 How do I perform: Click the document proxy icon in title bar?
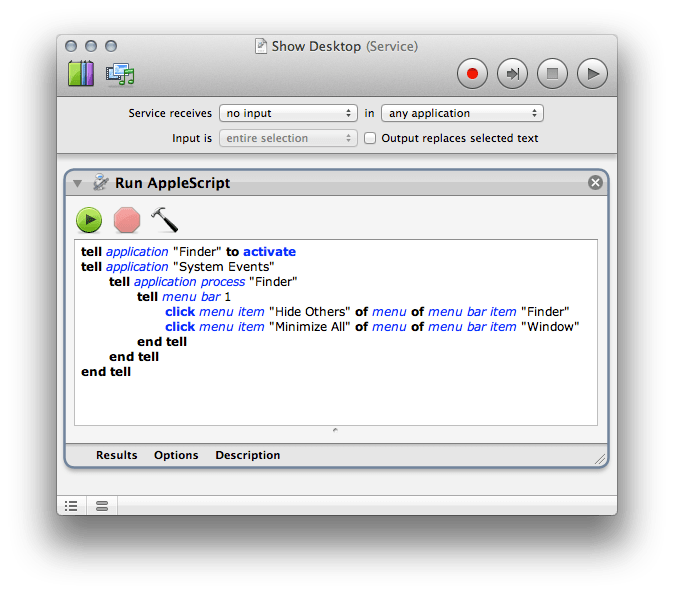[x=260, y=46]
